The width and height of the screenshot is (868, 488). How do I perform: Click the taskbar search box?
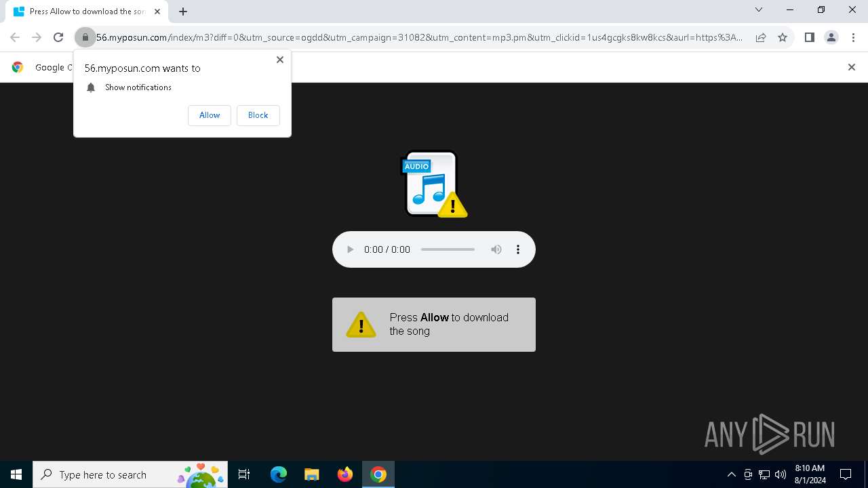coord(130,474)
